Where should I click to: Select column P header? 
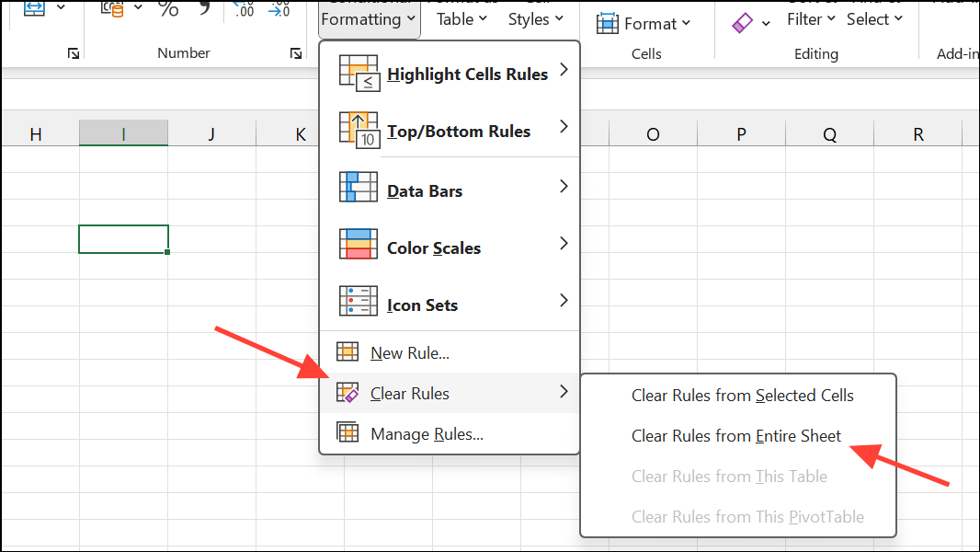pyautogui.click(x=741, y=134)
